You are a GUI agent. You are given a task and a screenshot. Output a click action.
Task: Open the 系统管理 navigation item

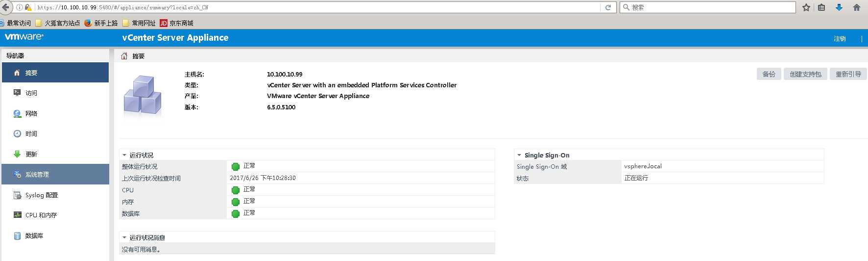pyautogui.click(x=55, y=174)
